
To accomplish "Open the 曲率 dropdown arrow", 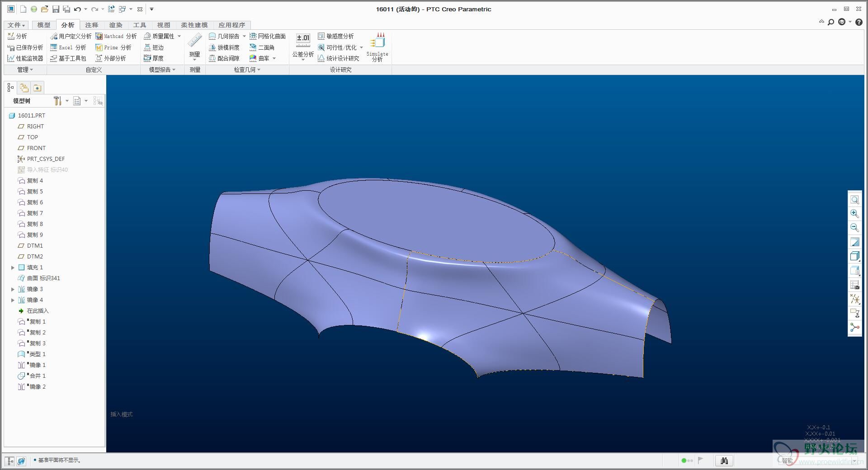I will click(x=274, y=58).
